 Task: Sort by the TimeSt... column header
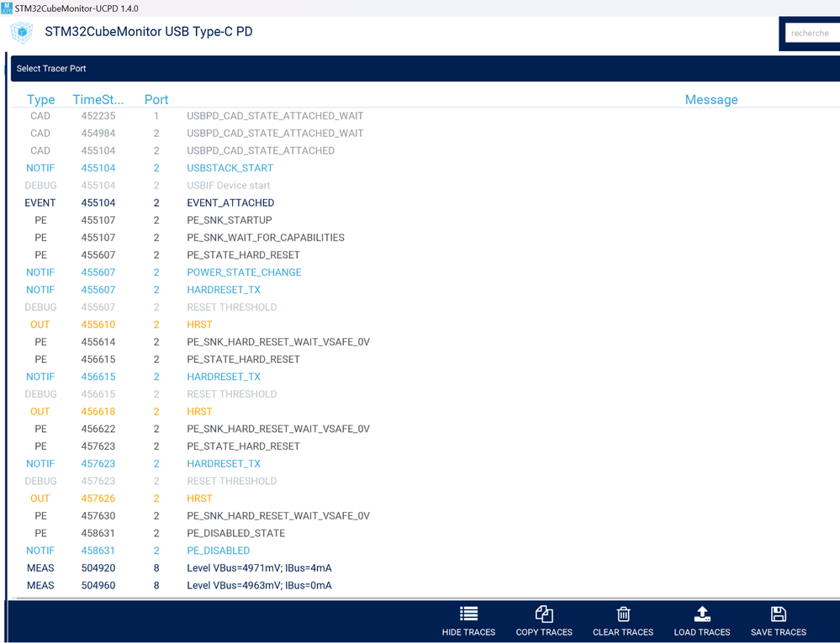click(x=98, y=99)
